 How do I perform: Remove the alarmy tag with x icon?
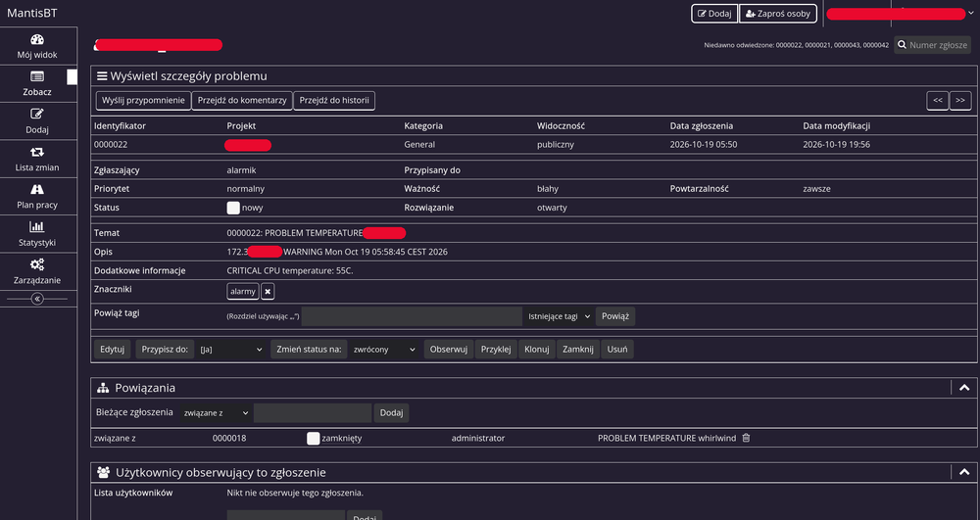point(268,292)
